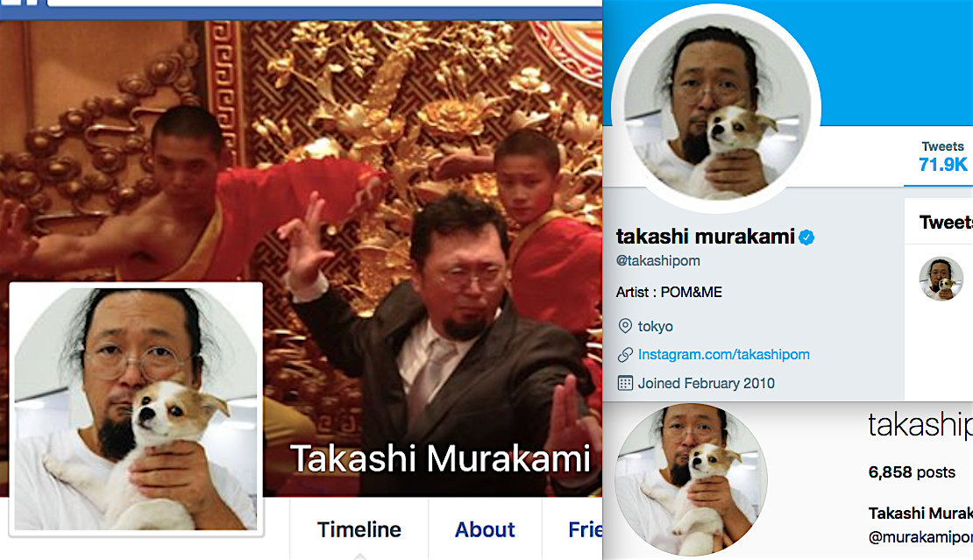Click the Takashi Murakami name on cover photo
Screen dimensions: 973x560
click(440, 458)
